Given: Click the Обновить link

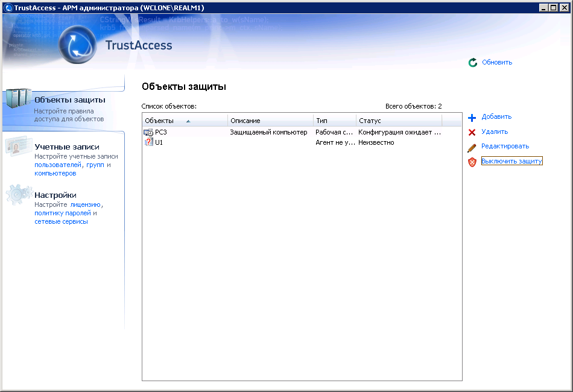Looking at the screenshot, I should 497,62.
